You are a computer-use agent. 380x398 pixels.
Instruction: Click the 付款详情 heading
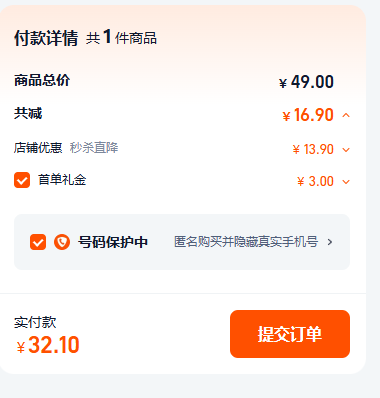click(x=46, y=38)
